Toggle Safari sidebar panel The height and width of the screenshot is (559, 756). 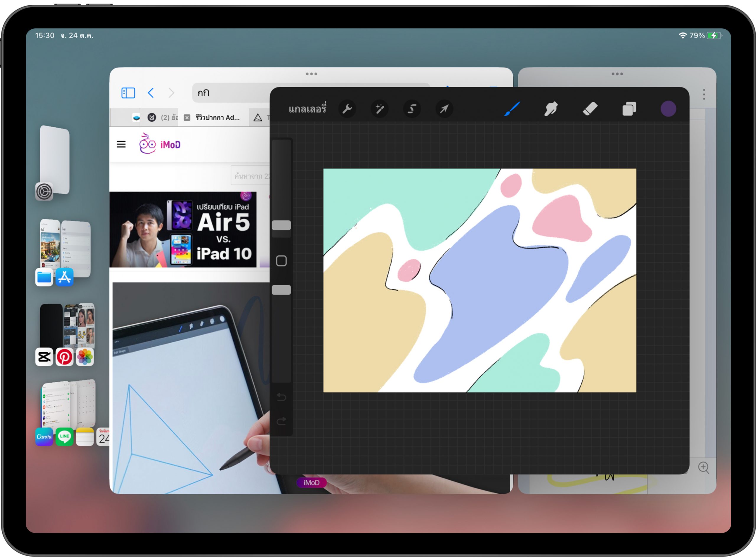(x=128, y=93)
